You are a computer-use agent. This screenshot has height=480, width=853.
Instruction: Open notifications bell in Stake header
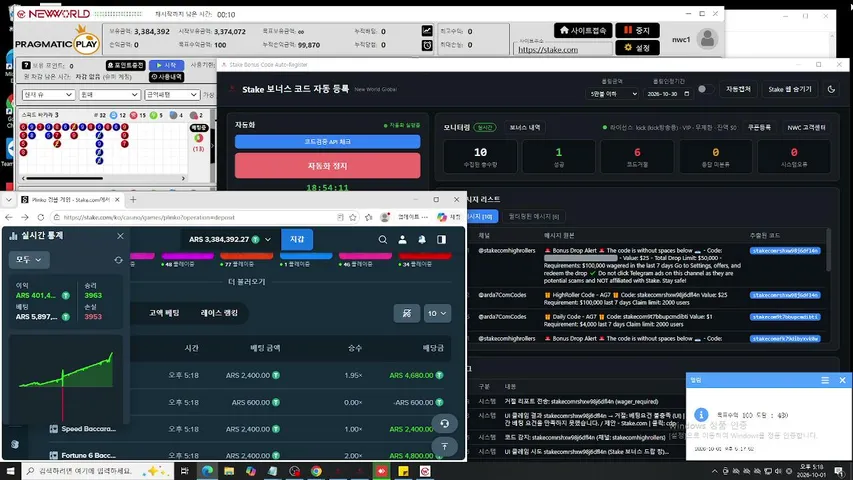[x=422, y=239]
